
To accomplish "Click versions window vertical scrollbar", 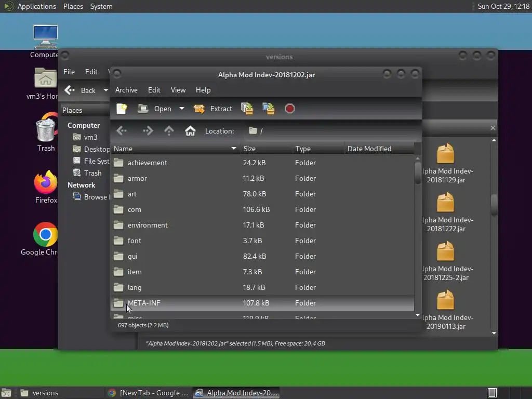I will point(494,205).
